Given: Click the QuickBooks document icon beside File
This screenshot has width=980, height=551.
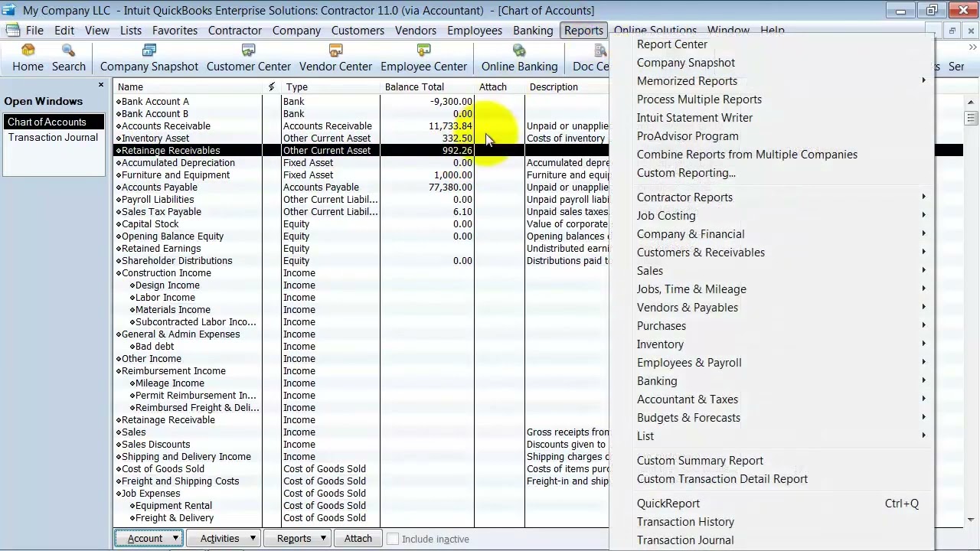Looking at the screenshot, I should 12,31.
